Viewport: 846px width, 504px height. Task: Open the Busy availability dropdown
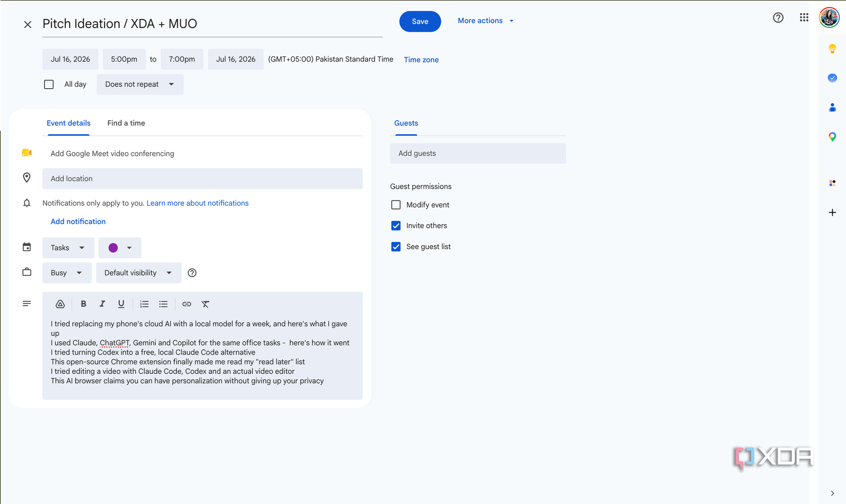(67, 273)
